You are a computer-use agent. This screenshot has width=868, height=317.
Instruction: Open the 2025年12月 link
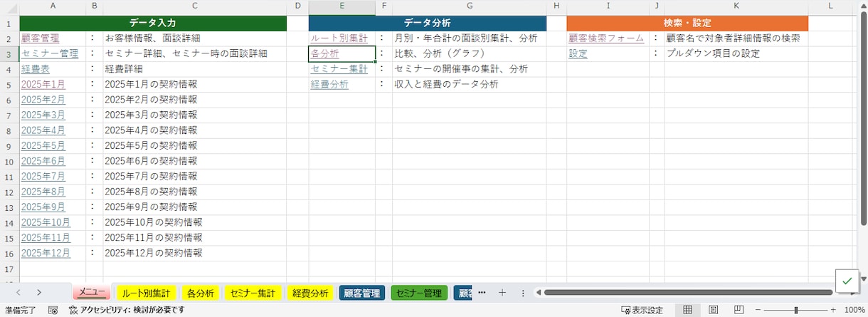click(46, 253)
